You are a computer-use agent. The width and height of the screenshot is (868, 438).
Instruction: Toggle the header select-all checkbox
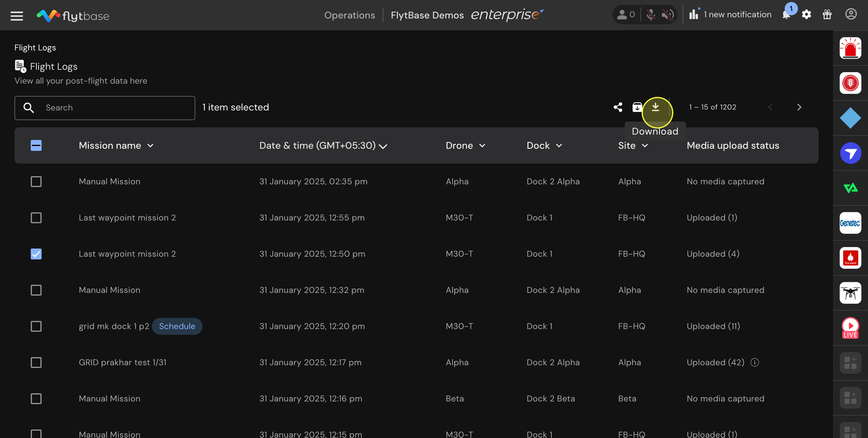pyautogui.click(x=36, y=145)
